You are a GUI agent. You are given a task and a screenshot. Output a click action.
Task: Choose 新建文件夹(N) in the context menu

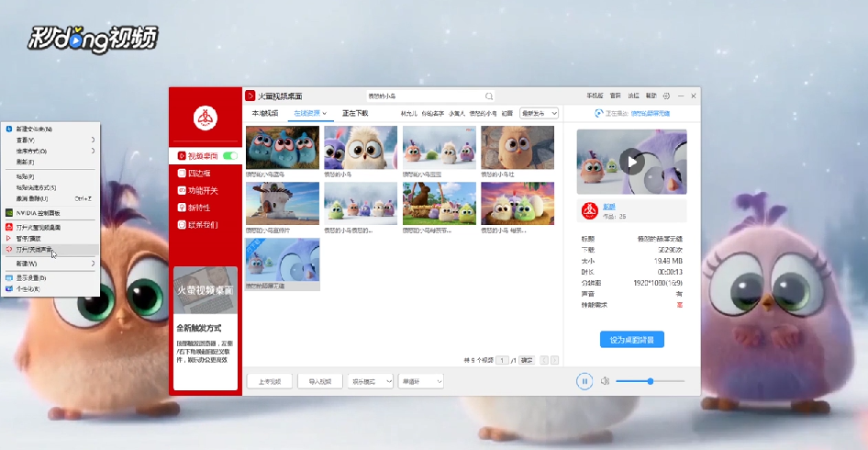[x=50, y=129]
